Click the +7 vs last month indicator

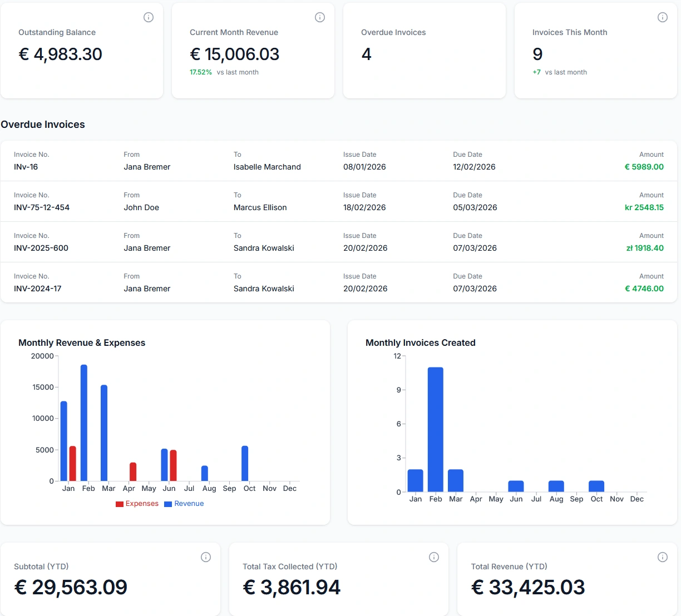[x=536, y=72]
